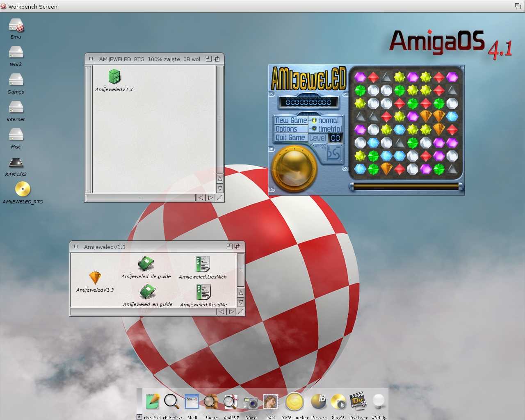This screenshot has width=525, height=420.
Task: Click scroll right arrow in AmijeweledV1.3 window
Action: tap(231, 312)
